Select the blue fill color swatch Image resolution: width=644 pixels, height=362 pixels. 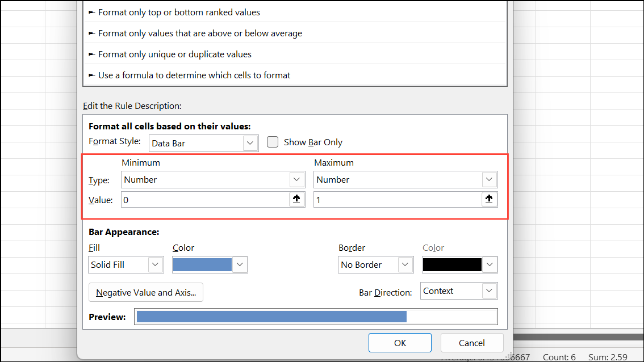[202, 264]
